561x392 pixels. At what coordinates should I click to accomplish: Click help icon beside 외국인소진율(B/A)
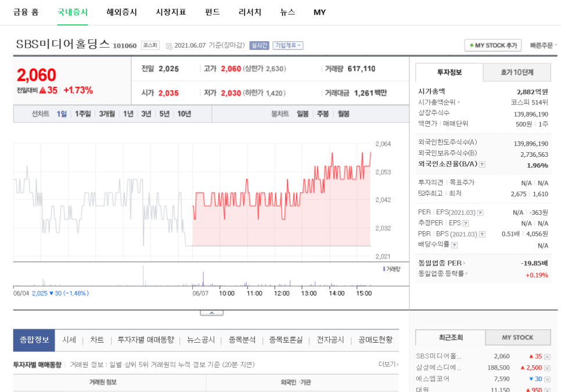(x=482, y=164)
